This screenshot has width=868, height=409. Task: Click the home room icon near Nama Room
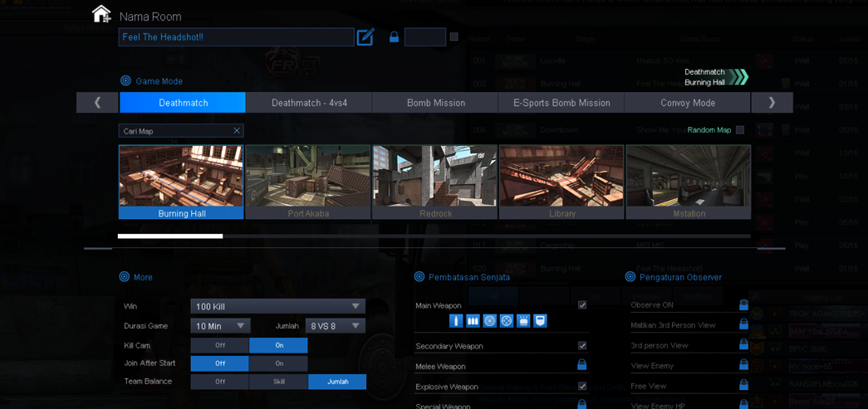(x=102, y=13)
